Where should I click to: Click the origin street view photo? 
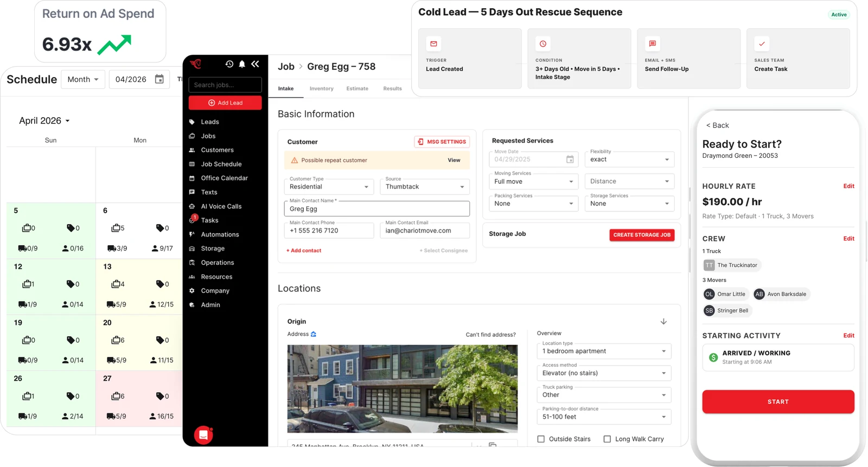[x=403, y=388]
